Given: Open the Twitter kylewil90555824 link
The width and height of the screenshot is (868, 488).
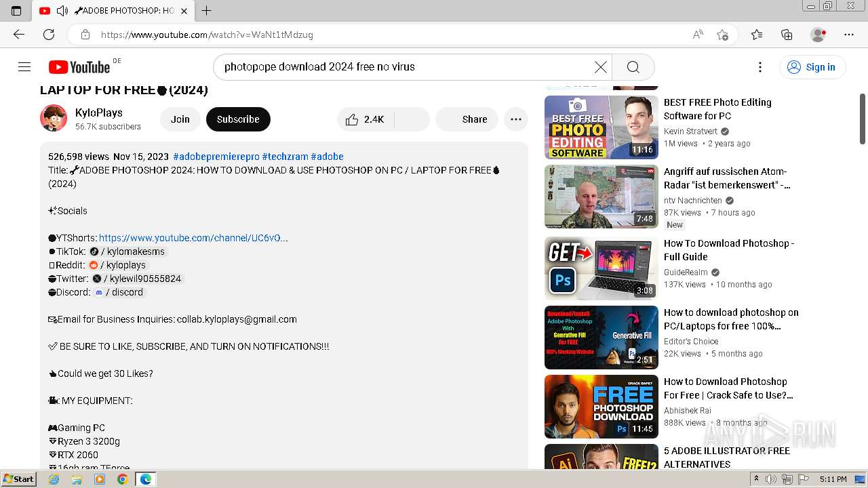Looking at the screenshot, I should pyautogui.click(x=136, y=279).
